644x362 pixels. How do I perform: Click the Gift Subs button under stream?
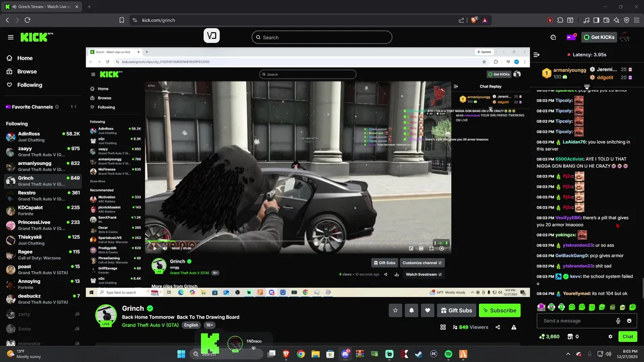[x=456, y=311]
